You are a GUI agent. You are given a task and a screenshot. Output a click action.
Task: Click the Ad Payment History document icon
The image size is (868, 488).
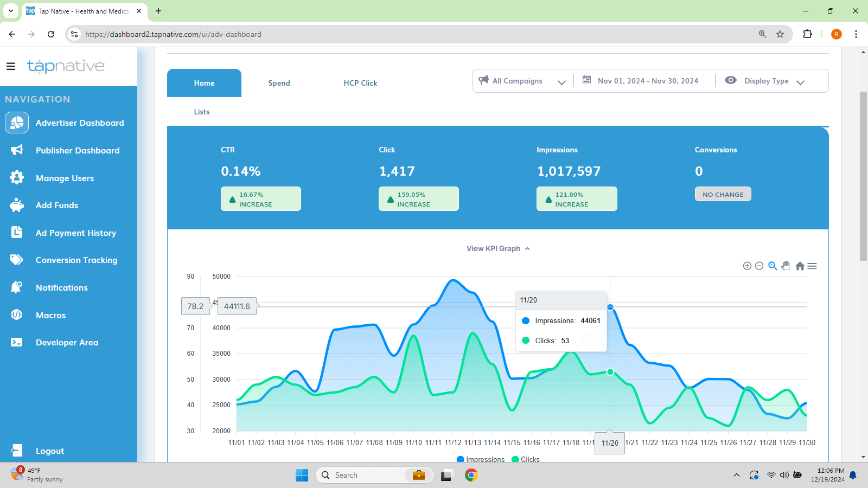[x=17, y=233]
